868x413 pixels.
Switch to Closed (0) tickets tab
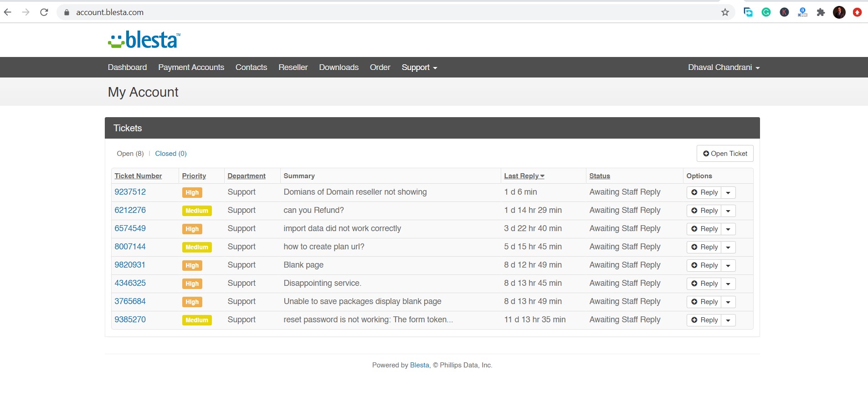click(170, 154)
